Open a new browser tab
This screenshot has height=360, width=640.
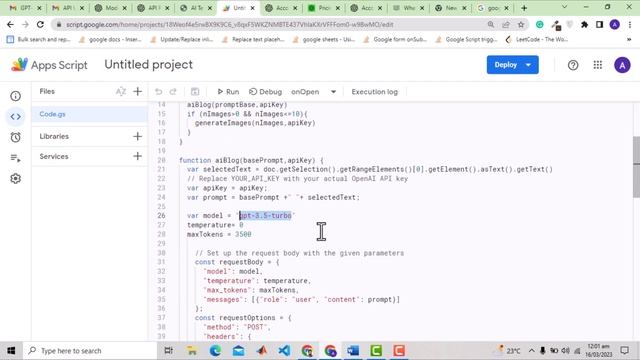[x=524, y=8]
